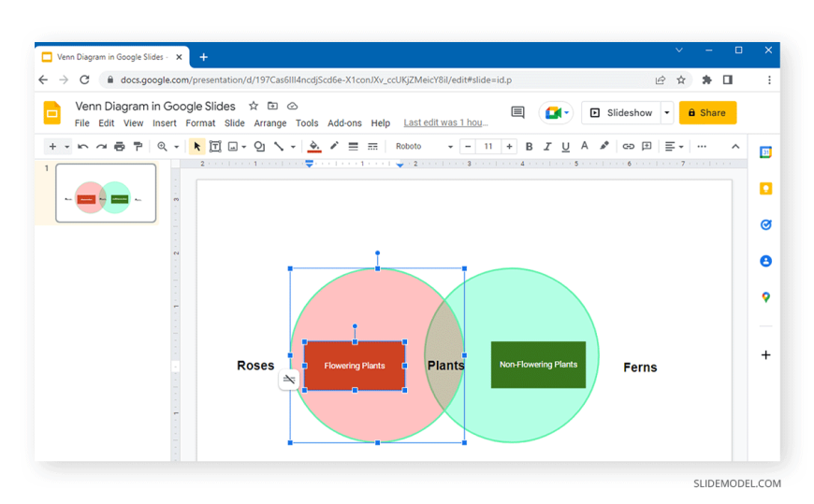Open Google Calendar side panel icon

click(x=765, y=152)
